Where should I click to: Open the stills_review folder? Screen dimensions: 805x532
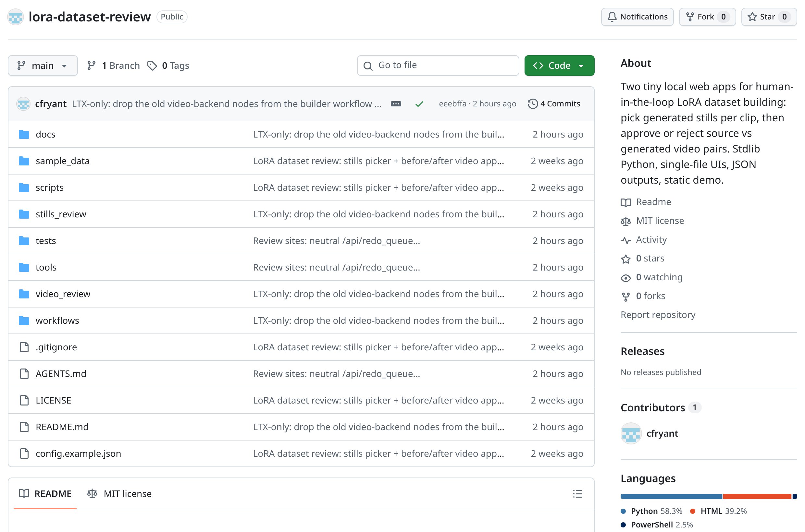[x=61, y=214]
